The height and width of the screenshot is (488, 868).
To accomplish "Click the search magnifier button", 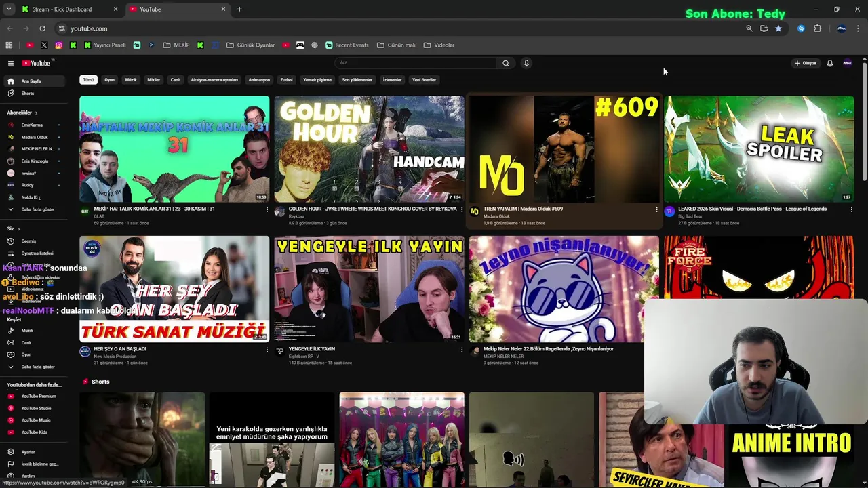I will [x=505, y=63].
